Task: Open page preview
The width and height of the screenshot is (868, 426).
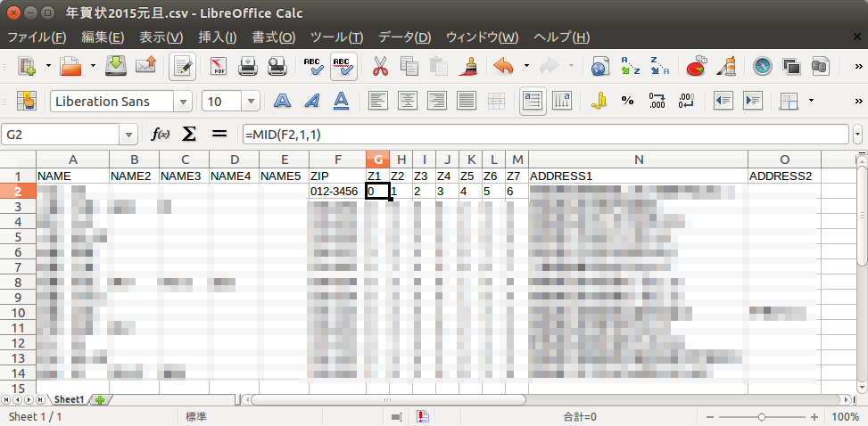Action: [x=277, y=67]
